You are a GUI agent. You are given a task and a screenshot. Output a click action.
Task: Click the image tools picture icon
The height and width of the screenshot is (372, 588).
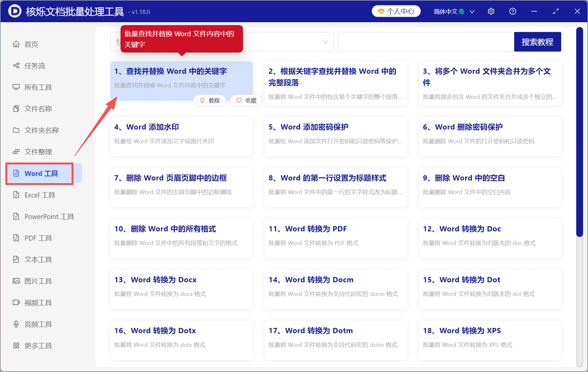click(x=16, y=281)
